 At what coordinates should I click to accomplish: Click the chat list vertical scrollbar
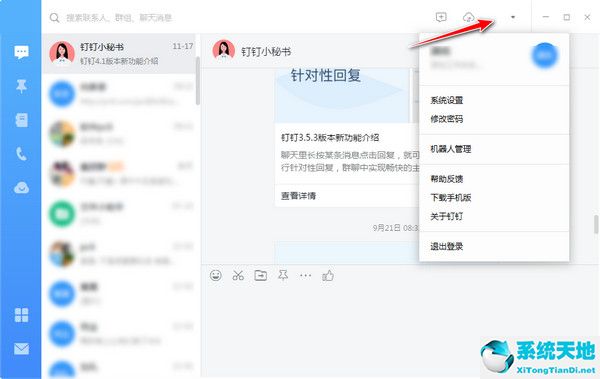pyautogui.click(x=197, y=80)
